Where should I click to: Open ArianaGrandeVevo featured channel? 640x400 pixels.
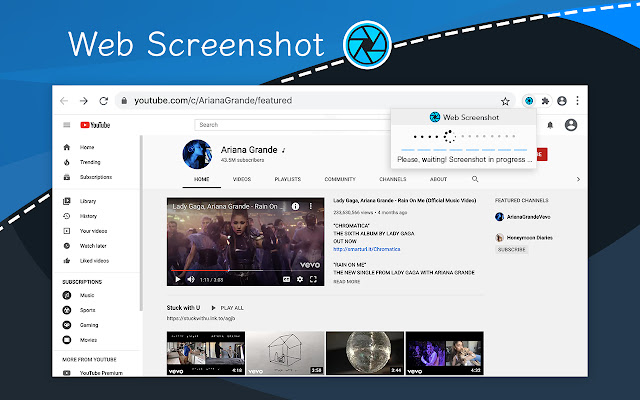click(x=523, y=217)
